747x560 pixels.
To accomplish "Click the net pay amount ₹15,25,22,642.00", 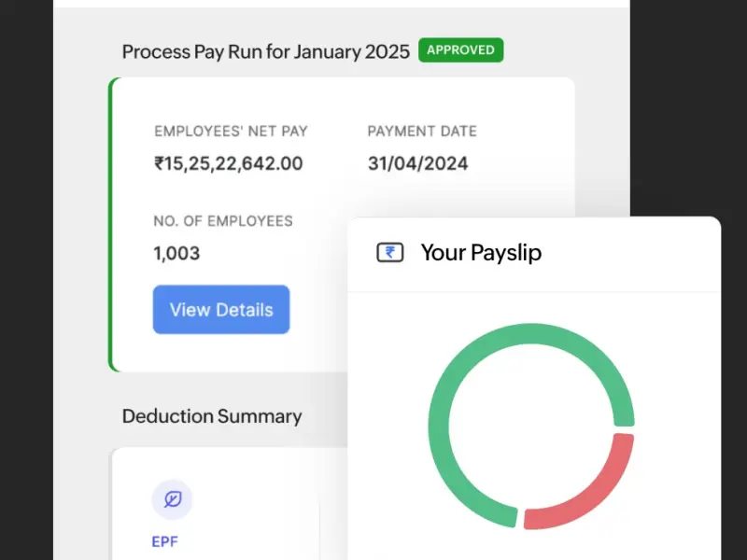I will click(x=229, y=163).
